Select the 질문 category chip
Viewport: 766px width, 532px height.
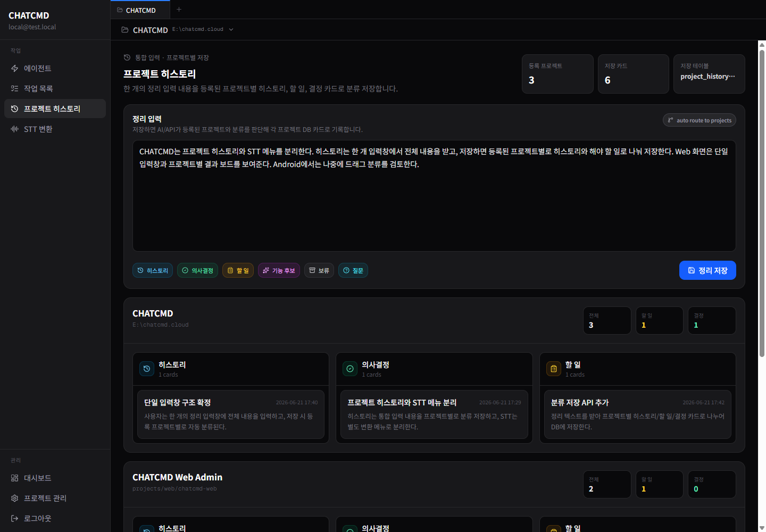[x=353, y=270]
